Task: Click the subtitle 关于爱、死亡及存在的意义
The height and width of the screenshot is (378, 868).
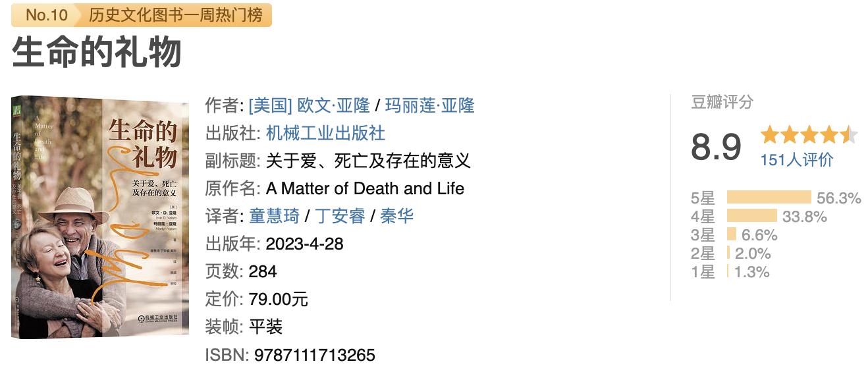Action: 368,161
